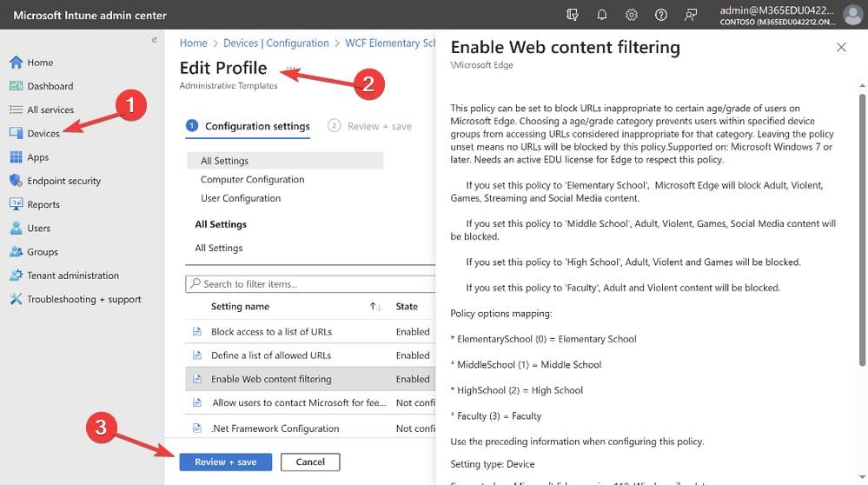Click the Apps grid icon

point(16,157)
